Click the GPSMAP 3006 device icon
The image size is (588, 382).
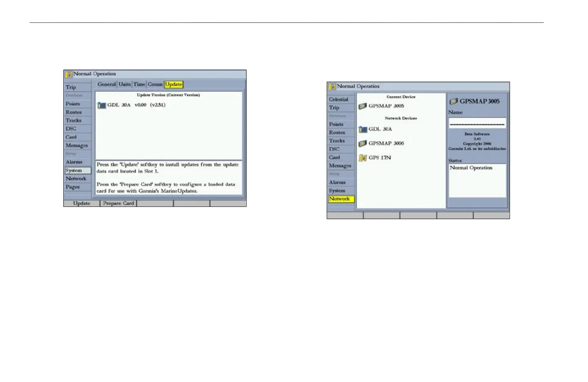pos(363,144)
